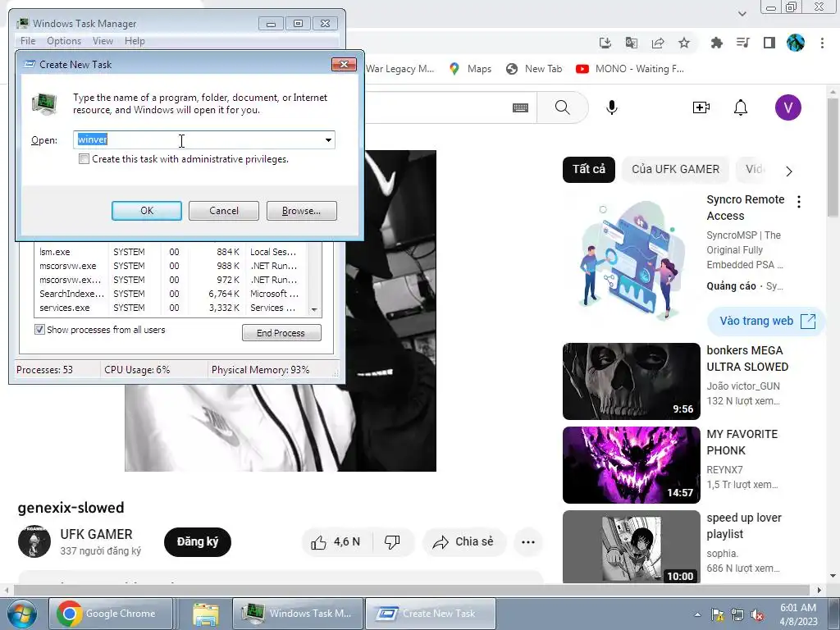Click Cancel in Create New Task dialog
This screenshot has width=840, height=630.
coord(224,211)
